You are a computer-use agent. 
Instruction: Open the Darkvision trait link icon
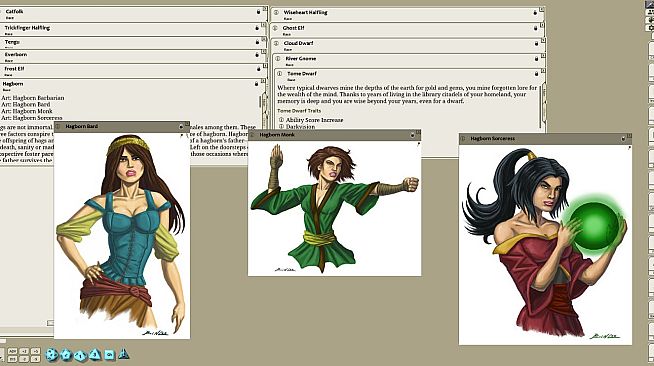tap(281, 126)
